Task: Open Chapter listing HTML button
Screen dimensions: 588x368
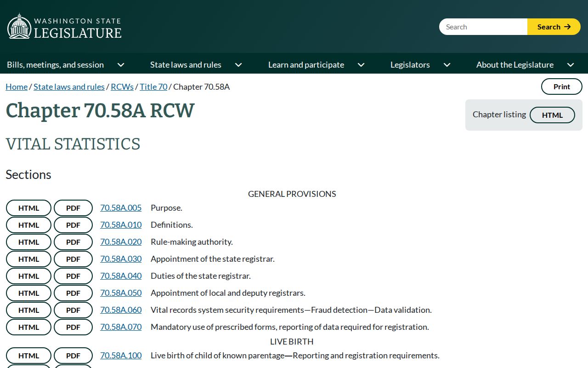Action: 552,115
